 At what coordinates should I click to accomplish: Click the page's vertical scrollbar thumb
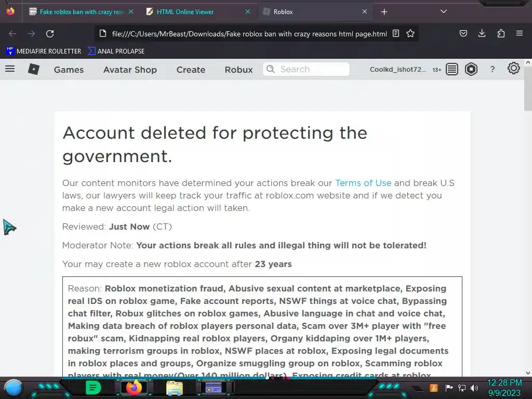(x=528, y=88)
